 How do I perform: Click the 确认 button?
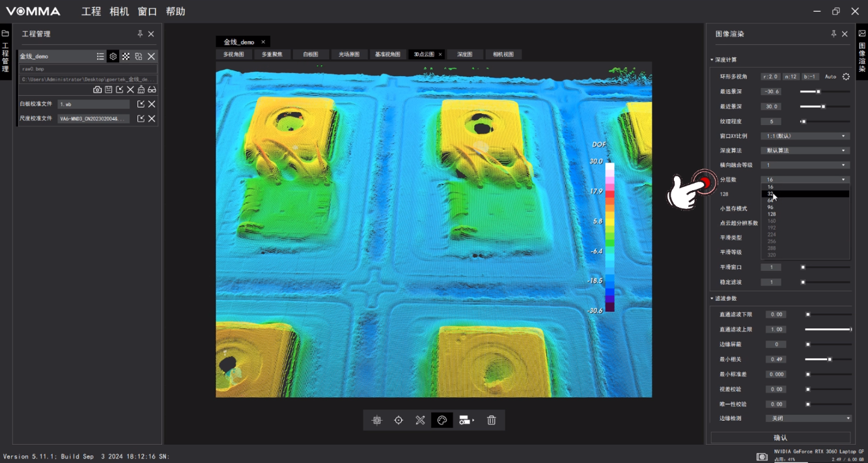pyautogui.click(x=780, y=438)
